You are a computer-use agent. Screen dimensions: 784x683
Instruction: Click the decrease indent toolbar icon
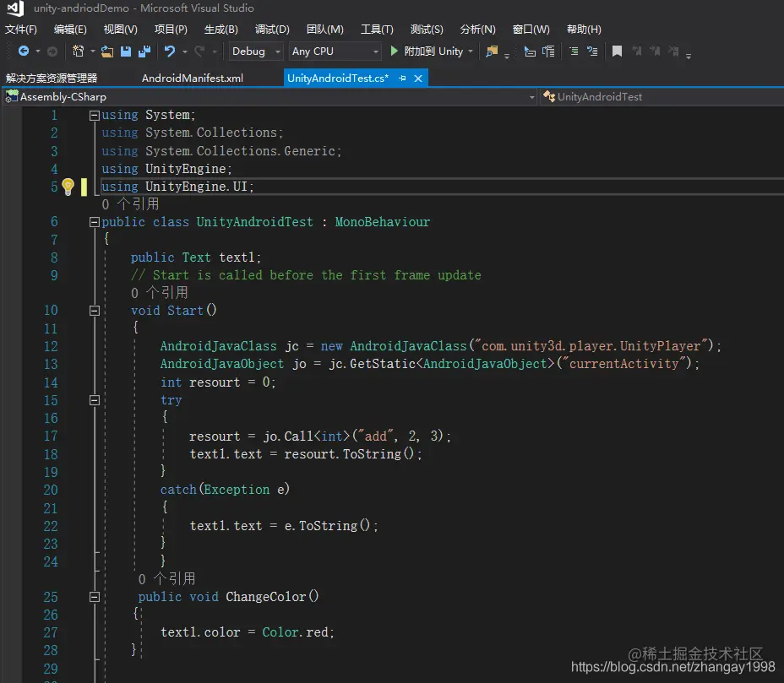pos(530,51)
